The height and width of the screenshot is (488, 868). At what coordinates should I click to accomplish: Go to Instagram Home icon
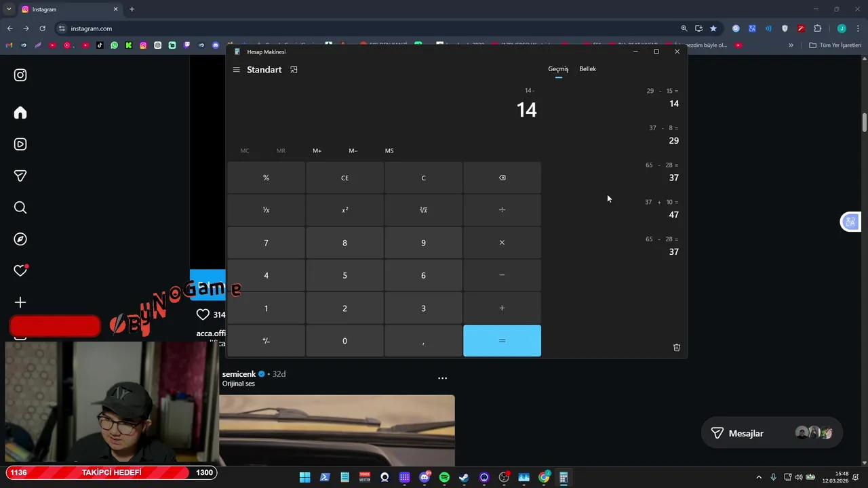tap(20, 113)
